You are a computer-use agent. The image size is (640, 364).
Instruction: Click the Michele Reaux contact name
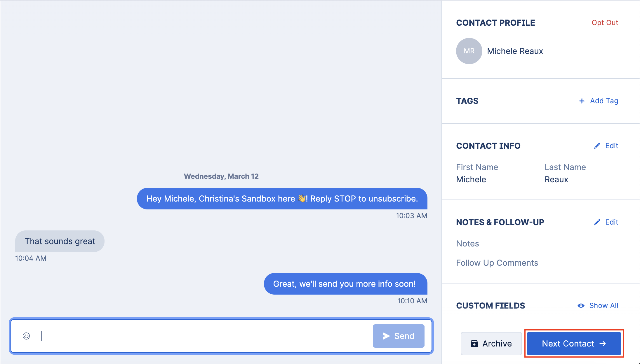pos(515,51)
